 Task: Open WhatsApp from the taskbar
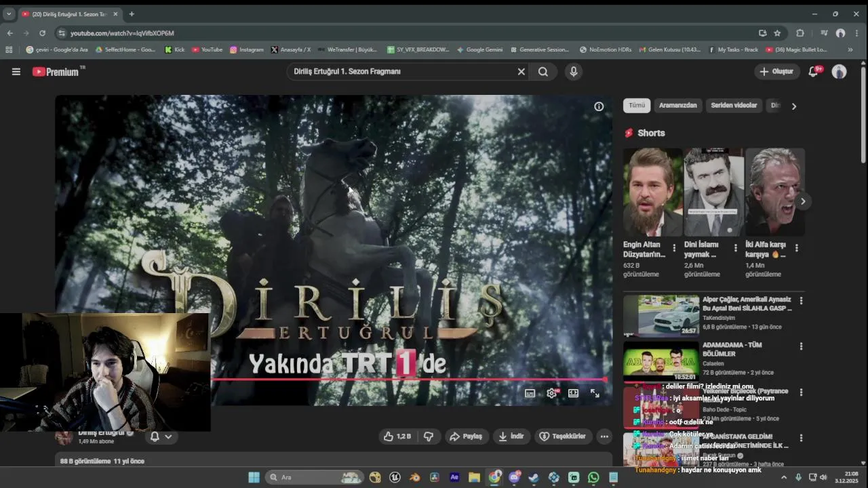593,477
